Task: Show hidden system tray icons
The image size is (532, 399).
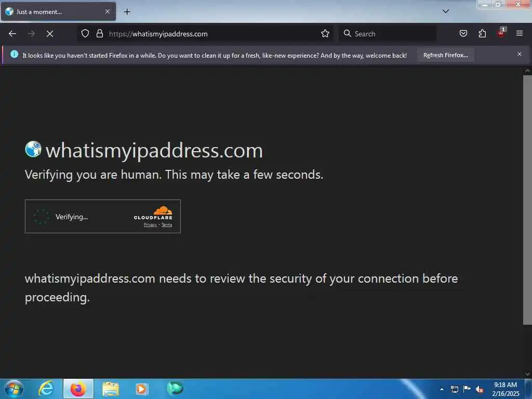Action: [442, 389]
